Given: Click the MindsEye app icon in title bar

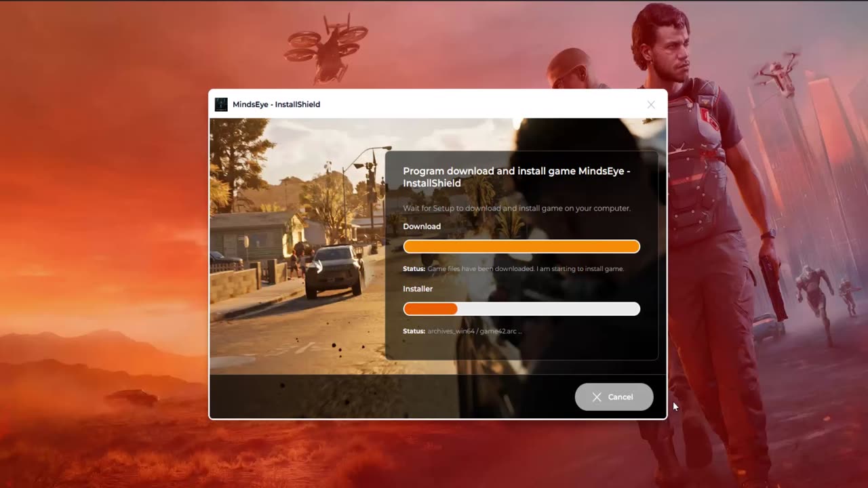Looking at the screenshot, I should [x=221, y=104].
